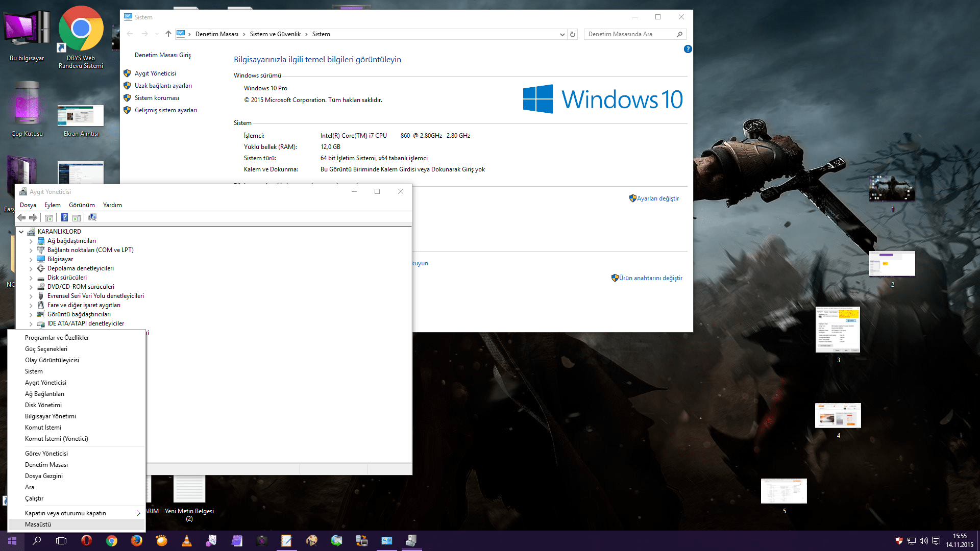
Task: Open Gelişmiş sistem ayarları link
Action: click(x=165, y=110)
